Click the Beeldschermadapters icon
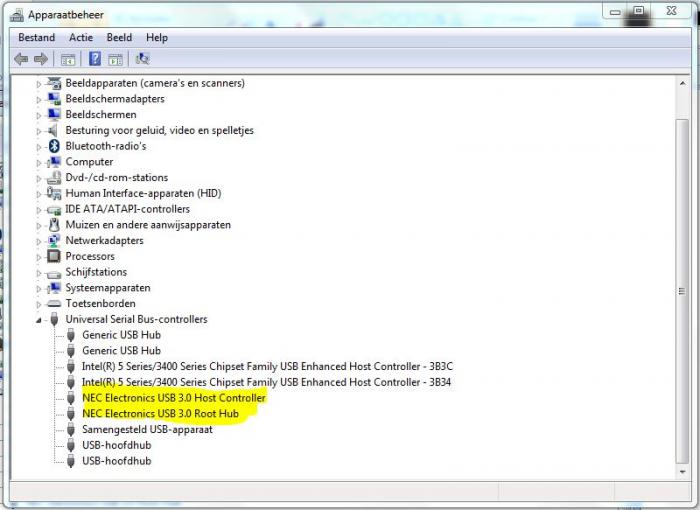The height and width of the screenshot is (510, 700). point(54,98)
